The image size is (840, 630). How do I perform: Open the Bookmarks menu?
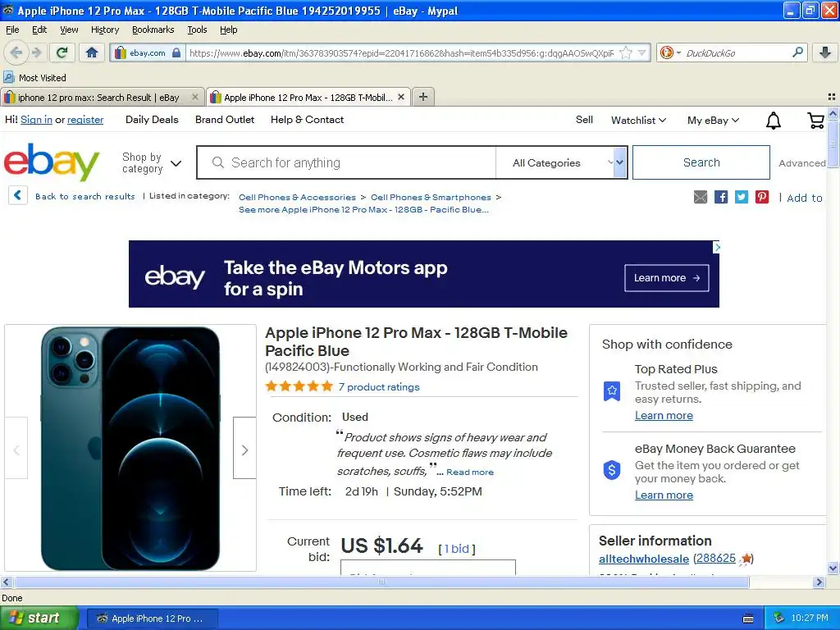pyautogui.click(x=153, y=30)
